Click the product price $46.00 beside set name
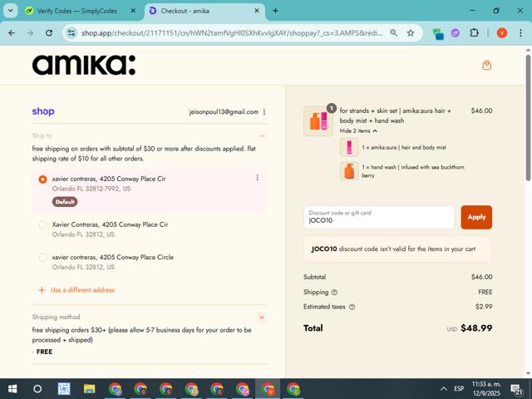The image size is (532, 399). click(x=481, y=111)
